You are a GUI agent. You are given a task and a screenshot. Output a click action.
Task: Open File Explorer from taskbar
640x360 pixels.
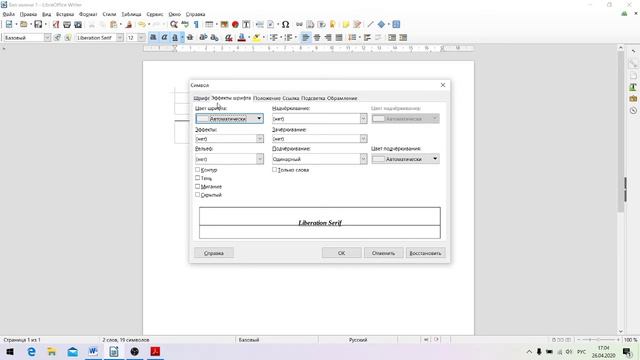pos(52,351)
